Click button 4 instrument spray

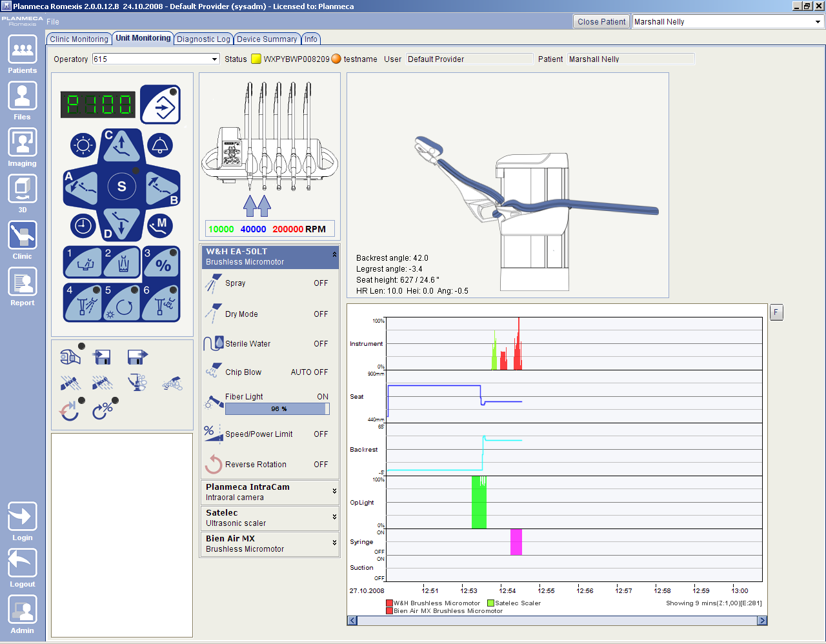click(83, 302)
